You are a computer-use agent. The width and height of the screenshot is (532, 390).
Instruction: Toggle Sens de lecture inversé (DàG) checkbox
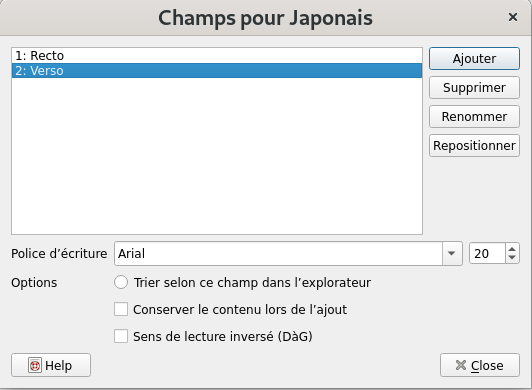coord(121,336)
